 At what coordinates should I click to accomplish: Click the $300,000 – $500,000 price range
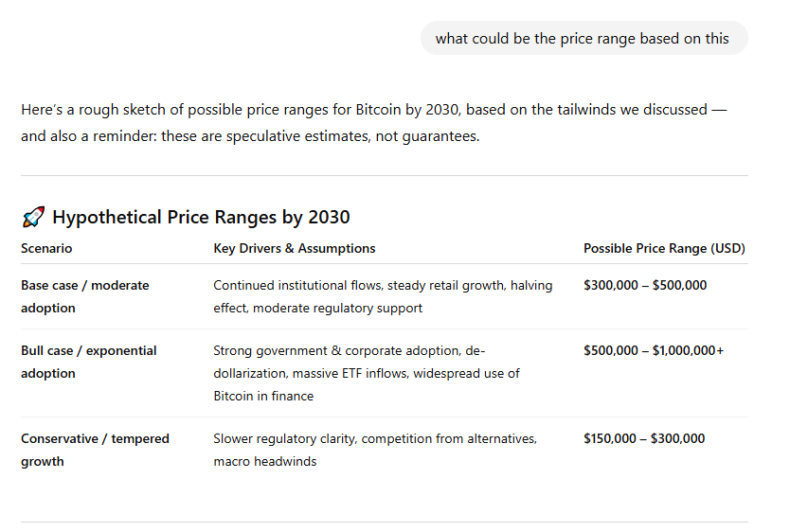(645, 285)
